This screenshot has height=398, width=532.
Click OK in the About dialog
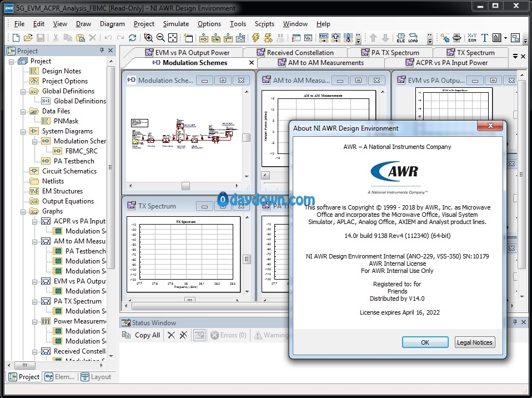pyautogui.click(x=425, y=342)
